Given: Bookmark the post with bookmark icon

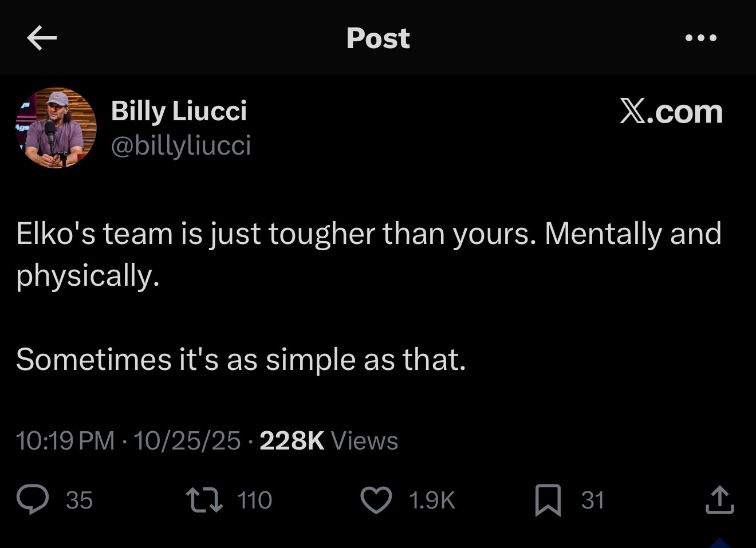Looking at the screenshot, I should (x=548, y=499).
